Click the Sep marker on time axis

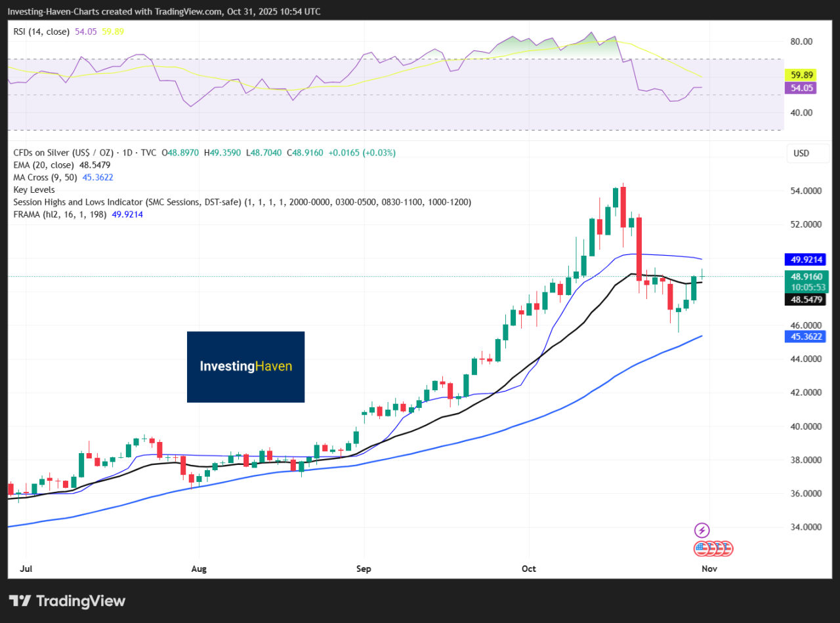click(x=364, y=569)
